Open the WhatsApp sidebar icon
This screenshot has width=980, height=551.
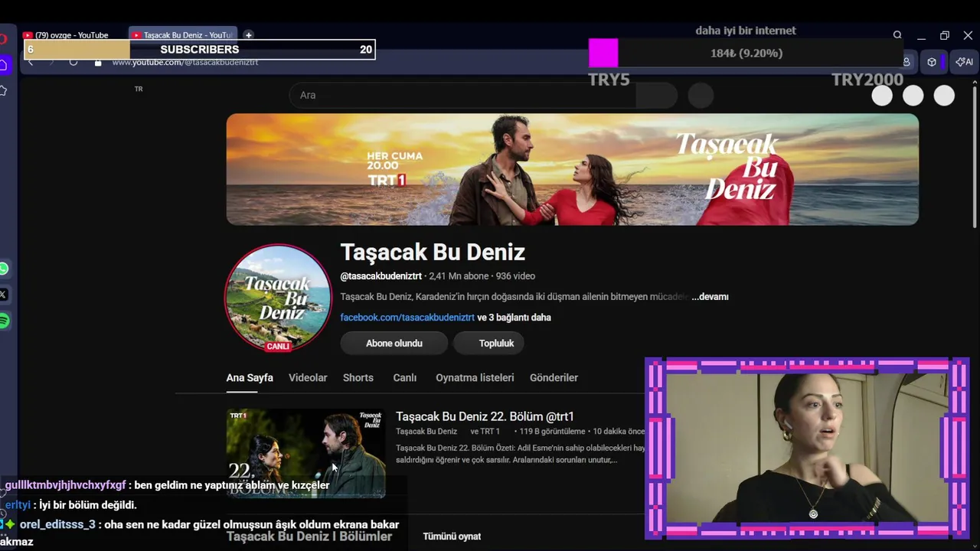pos(4,269)
